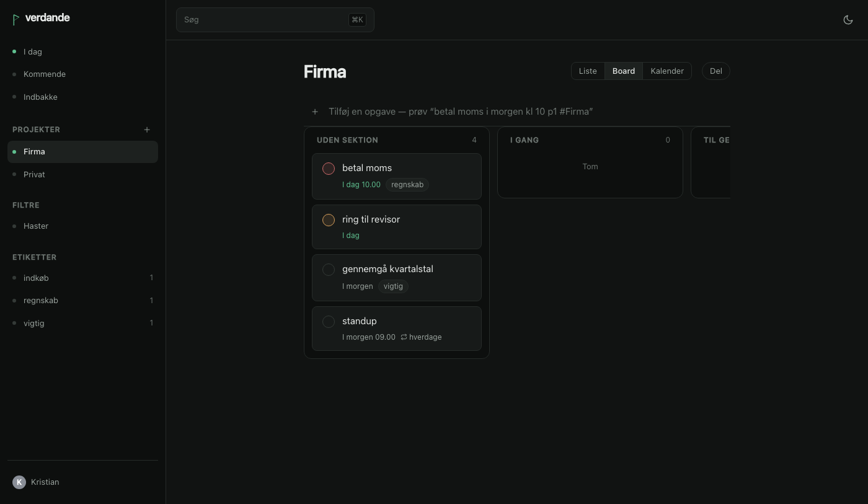Toggle dark mode with the moon icon
This screenshot has width=868, height=504.
tap(848, 20)
